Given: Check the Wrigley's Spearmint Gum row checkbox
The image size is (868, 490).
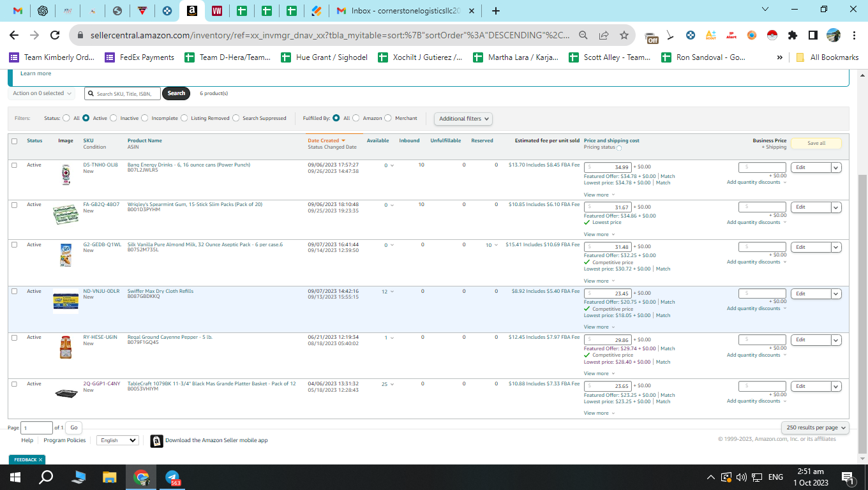Looking at the screenshot, I should [15, 205].
